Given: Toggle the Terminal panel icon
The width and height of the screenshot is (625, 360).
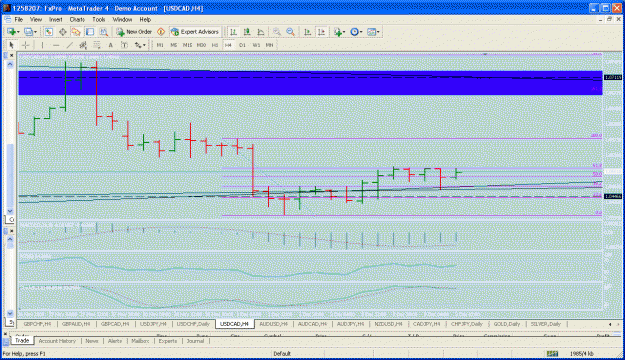Looking at the screenshot, I should point(90,32).
